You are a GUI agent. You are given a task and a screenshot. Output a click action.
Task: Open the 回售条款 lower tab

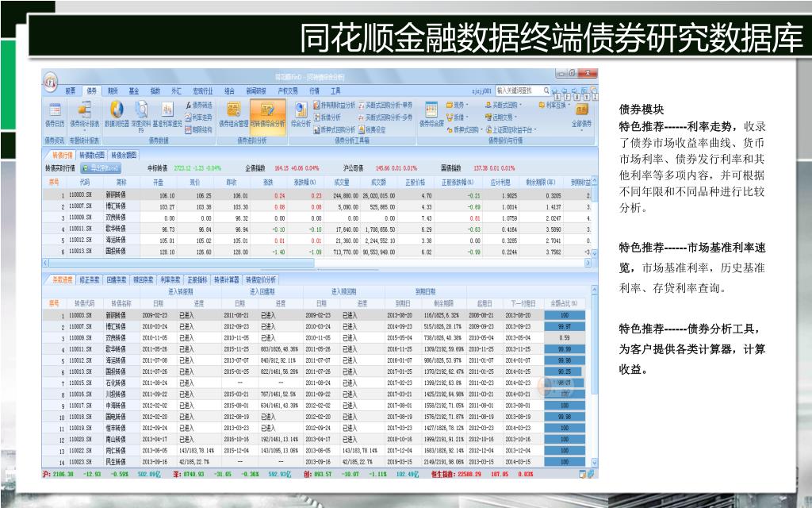coord(117,280)
